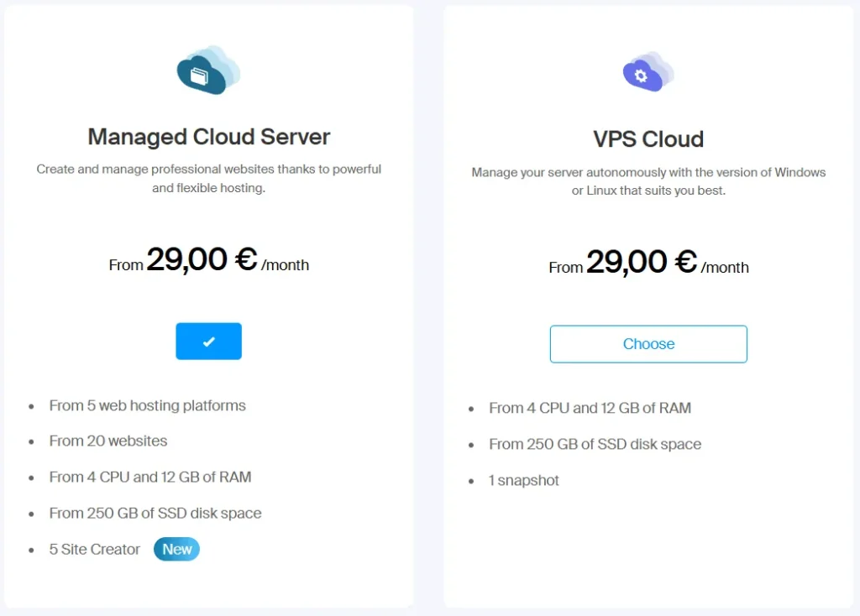
Task: Click the blue checkmark button
Action: click(208, 342)
